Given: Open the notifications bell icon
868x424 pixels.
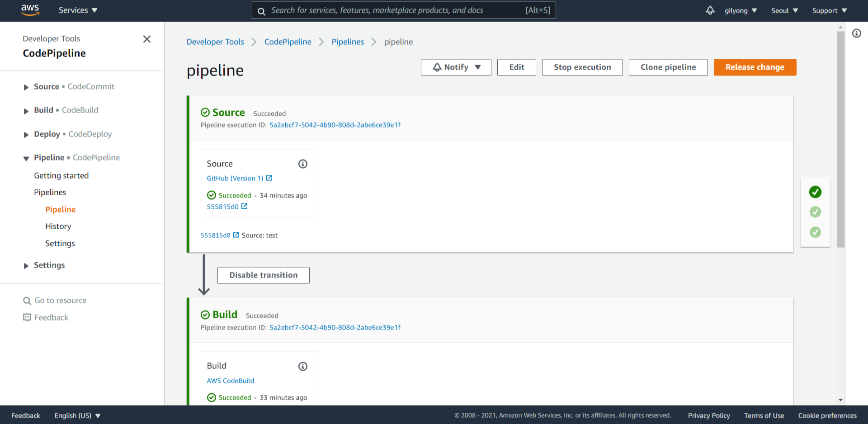Looking at the screenshot, I should (710, 10).
